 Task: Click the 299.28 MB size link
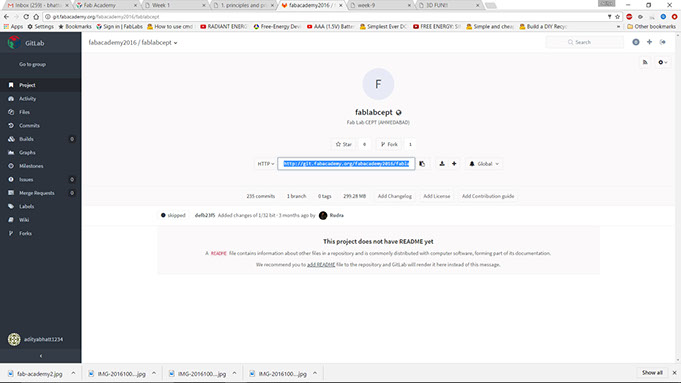354,196
